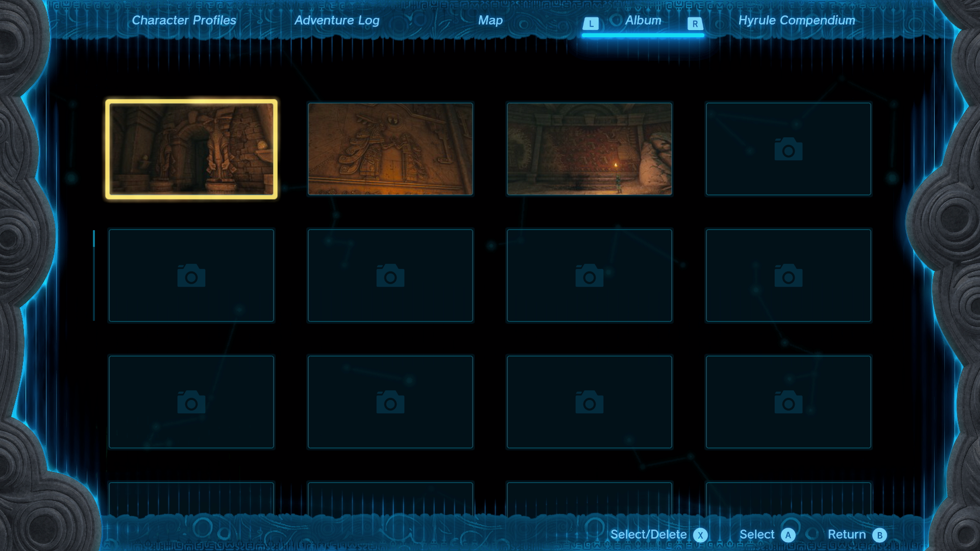Click camera icon in second row first slot
Screen dimensions: 980x551
(x=191, y=275)
